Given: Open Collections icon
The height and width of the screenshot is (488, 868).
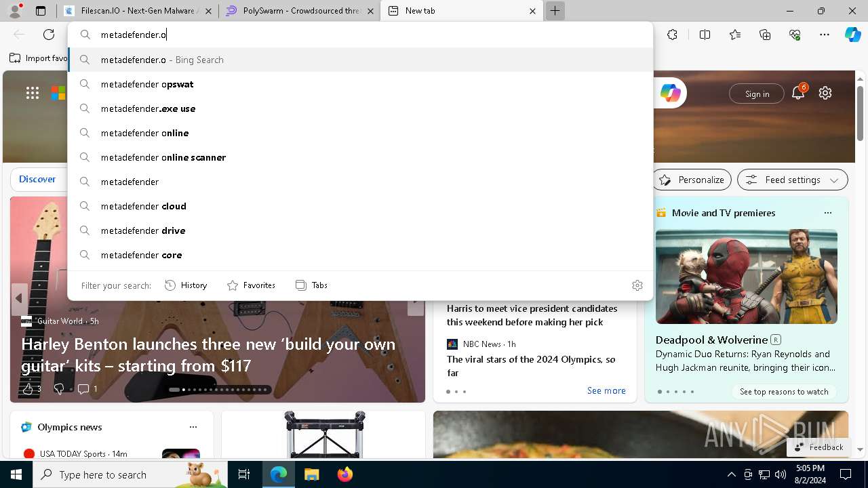Looking at the screenshot, I should (x=766, y=35).
